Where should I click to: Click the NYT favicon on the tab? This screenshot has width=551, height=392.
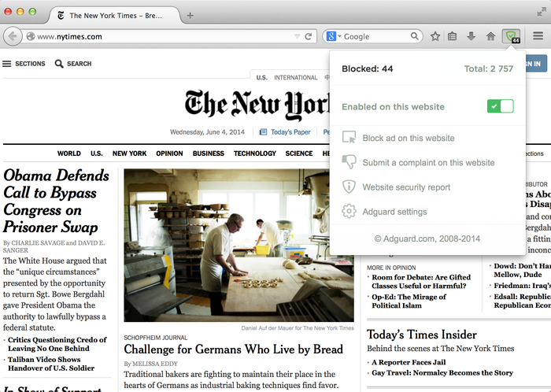[61, 16]
